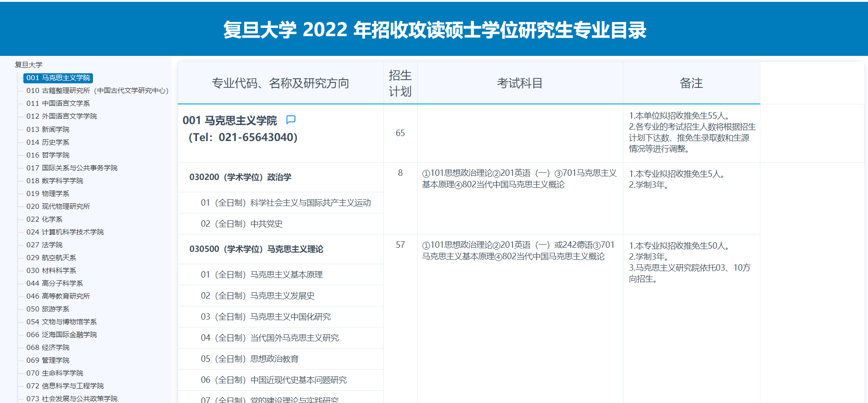Click the 备注 column header
This screenshot has width=868, height=403.
[x=691, y=83]
